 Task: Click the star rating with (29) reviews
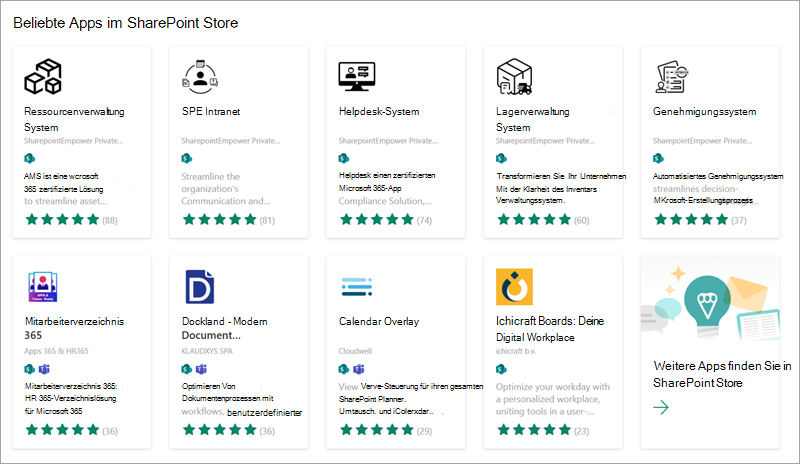(x=386, y=430)
